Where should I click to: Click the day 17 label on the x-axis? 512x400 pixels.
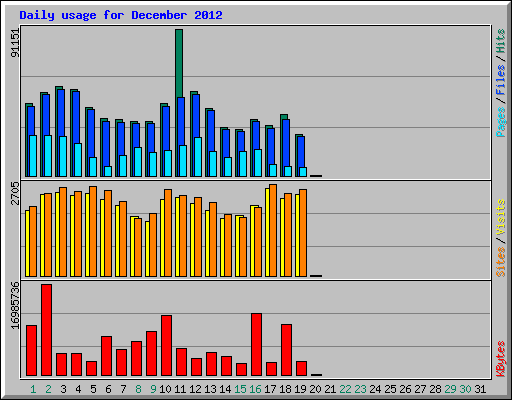(270, 389)
